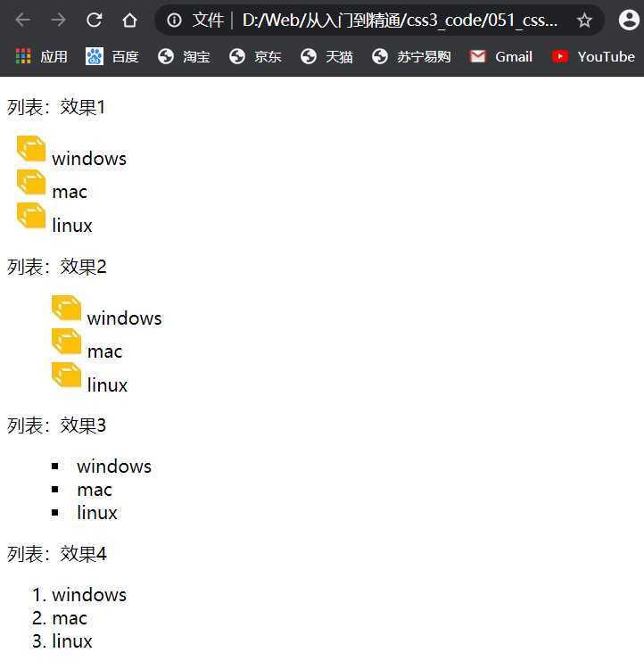Click the linux item in 效果2 list
Viewport: 644px width, 669px height.
pos(108,384)
